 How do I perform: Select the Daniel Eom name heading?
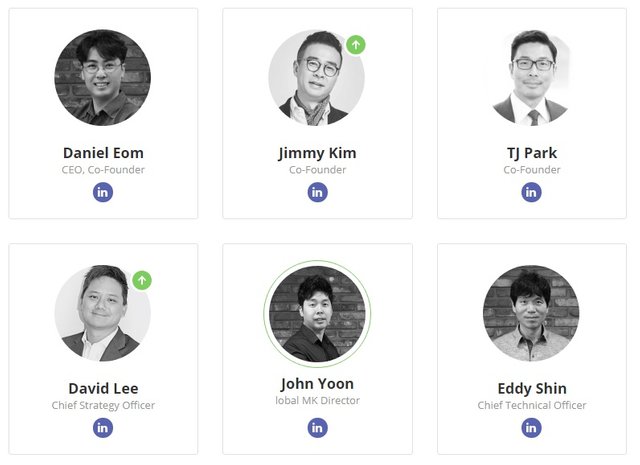[103, 153]
